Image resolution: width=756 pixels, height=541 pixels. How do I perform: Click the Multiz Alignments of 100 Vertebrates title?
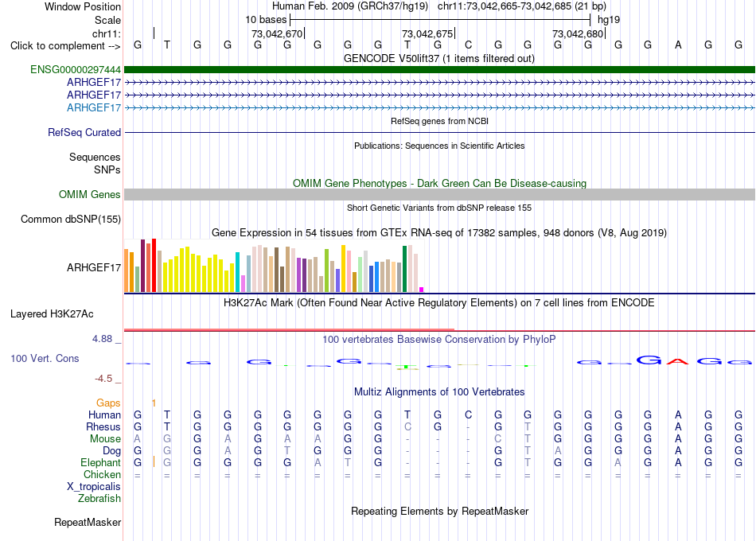439,391
